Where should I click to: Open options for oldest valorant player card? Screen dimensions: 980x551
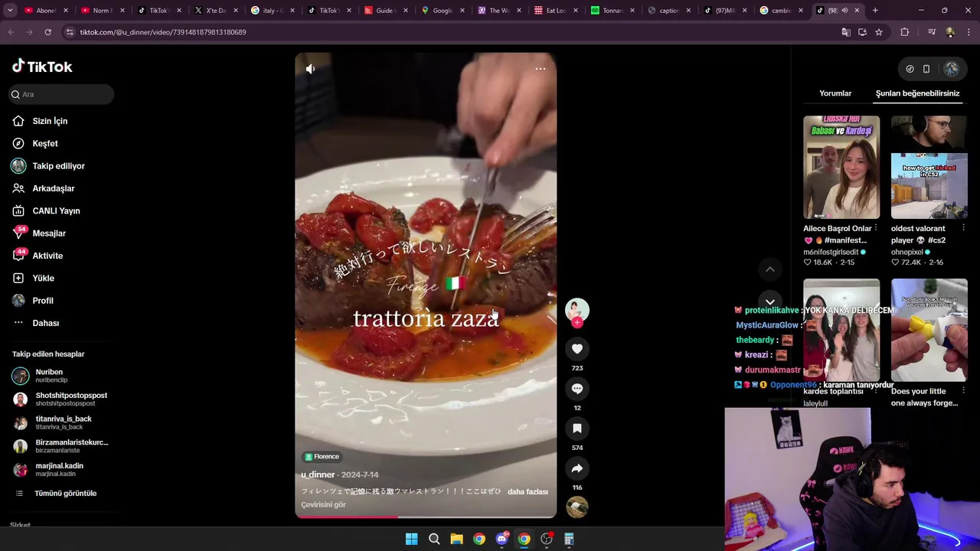tap(963, 229)
